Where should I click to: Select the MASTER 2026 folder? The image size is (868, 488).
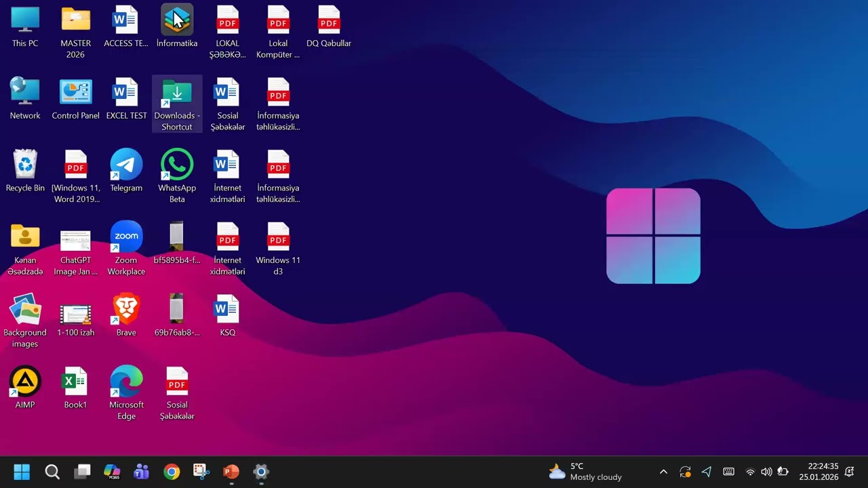coord(75,33)
